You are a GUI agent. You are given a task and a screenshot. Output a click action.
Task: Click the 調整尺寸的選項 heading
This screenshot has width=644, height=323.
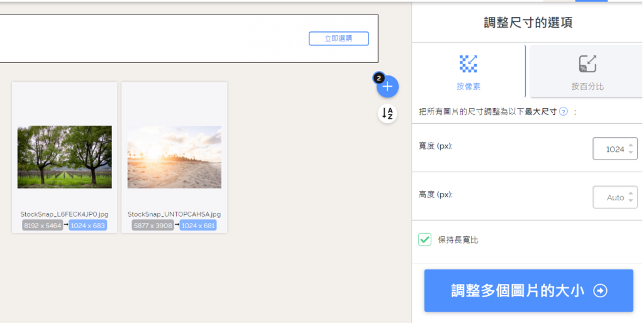528,23
